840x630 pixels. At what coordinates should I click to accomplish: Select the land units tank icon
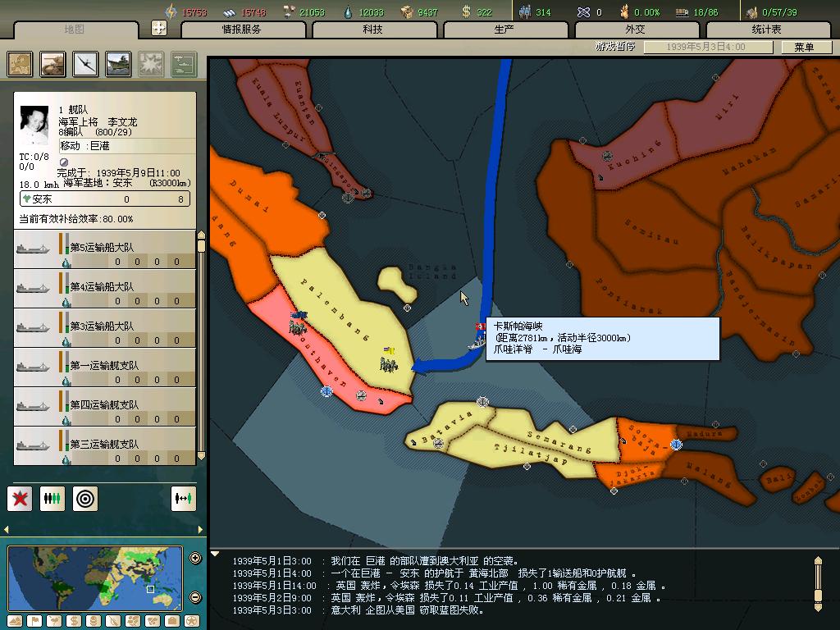point(52,64)
